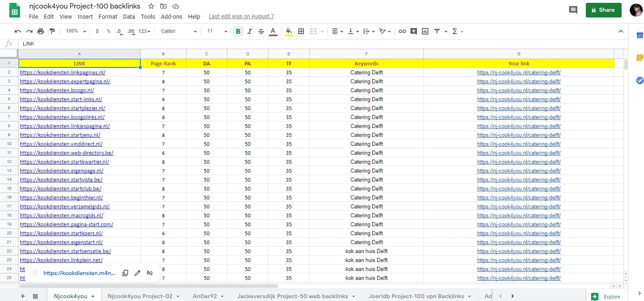644x301 pixels.
Task: Insert a chart from toolbar
Action: [x=425, y=31]
